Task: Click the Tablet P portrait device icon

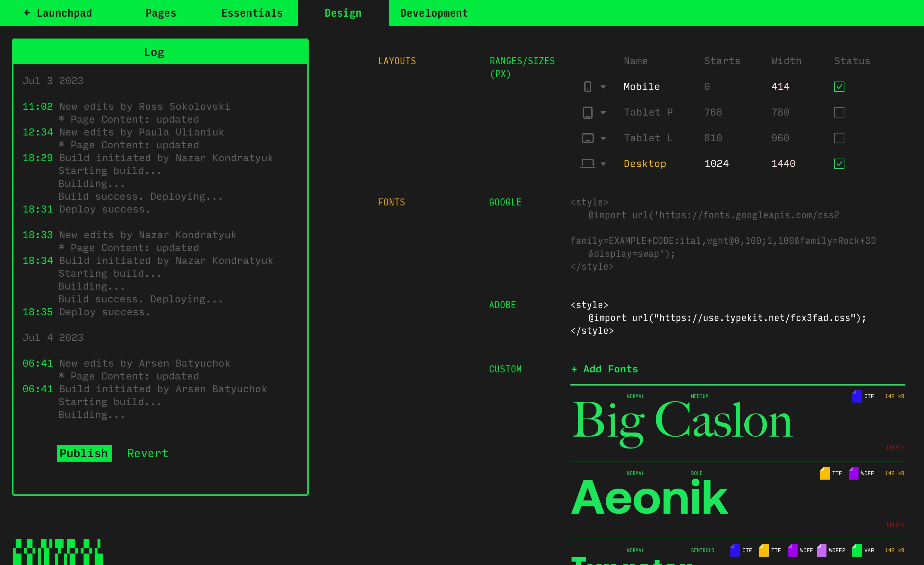Action: coord(588,113)
